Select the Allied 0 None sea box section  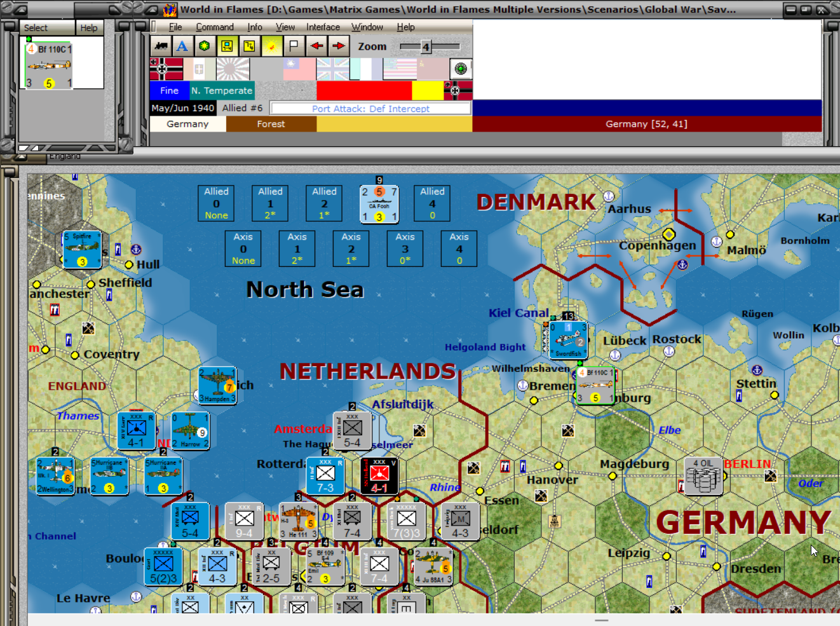pos(216,203)
